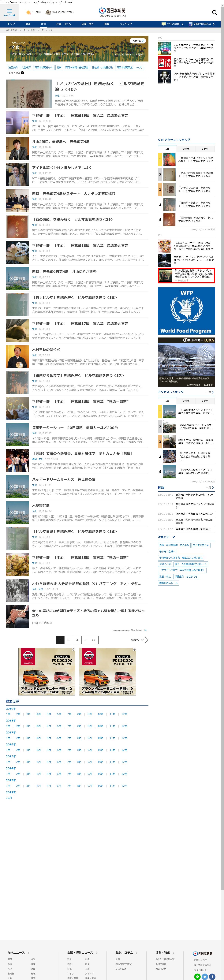
Task: Switch 文化 アクセスランキング to 1週間 tab
Action: 186,149
